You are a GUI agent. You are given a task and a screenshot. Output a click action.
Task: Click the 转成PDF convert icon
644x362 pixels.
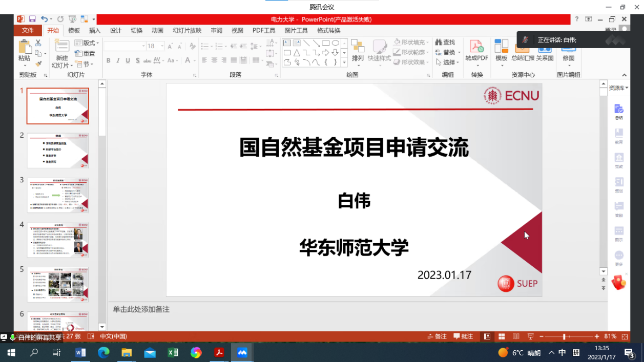(476, 52)
